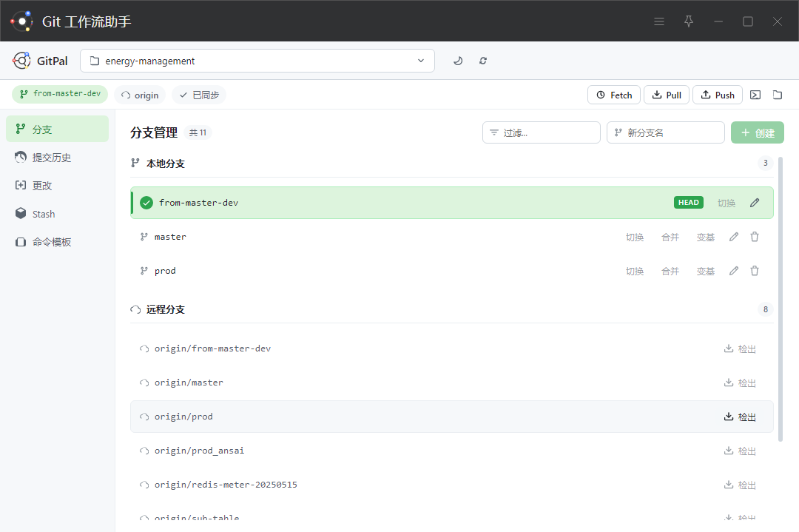The width and height of the screenshot is (799, 532).
Task: Open terminal icon next to Push
Action: [x=755, y=95]
